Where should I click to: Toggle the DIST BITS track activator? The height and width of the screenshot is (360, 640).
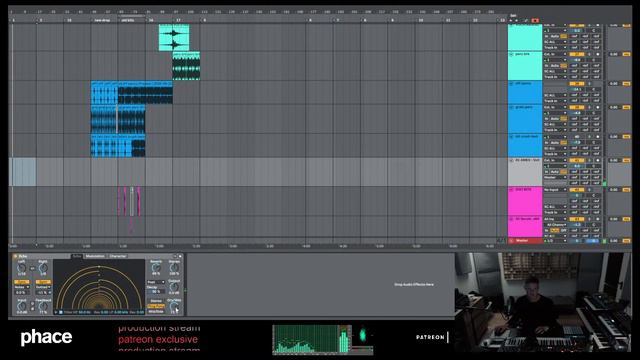pyautogui.click(x=577, y=190)
